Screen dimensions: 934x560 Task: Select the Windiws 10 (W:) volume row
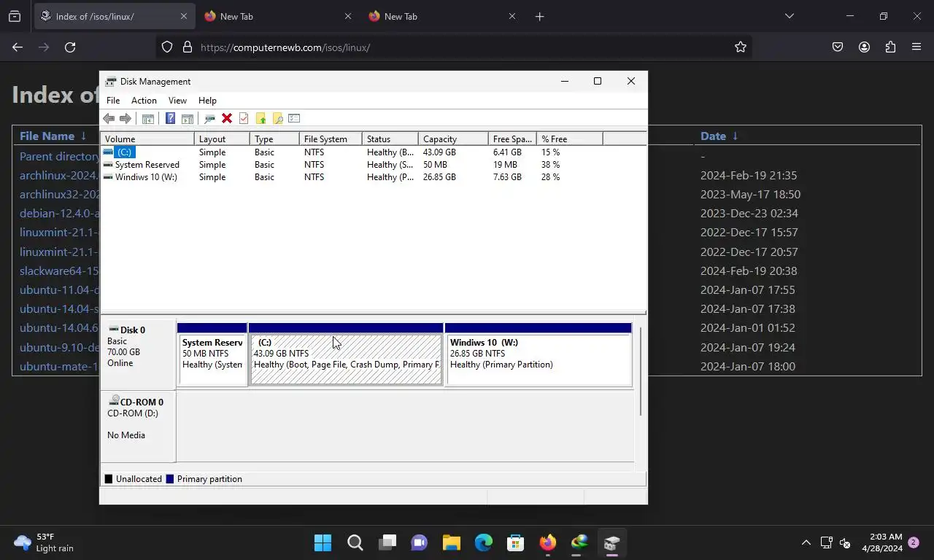click(x=373, y=177)
